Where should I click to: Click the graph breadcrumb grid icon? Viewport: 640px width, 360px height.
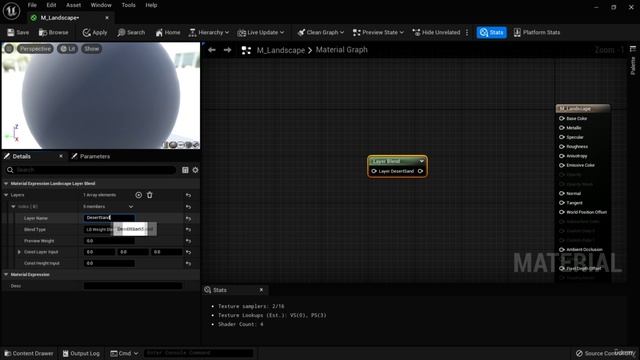246,50
